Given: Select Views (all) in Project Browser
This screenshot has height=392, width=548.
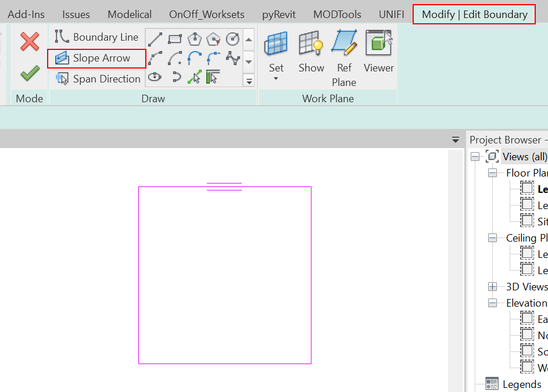Looking at the screenshot, I should point(525,157).
